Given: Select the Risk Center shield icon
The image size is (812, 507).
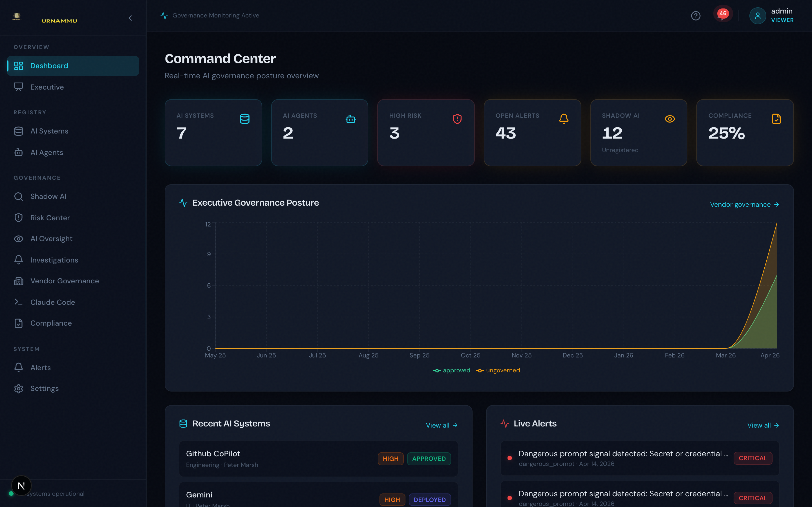Looking at the screenshot, I should (x=18, y=217).
